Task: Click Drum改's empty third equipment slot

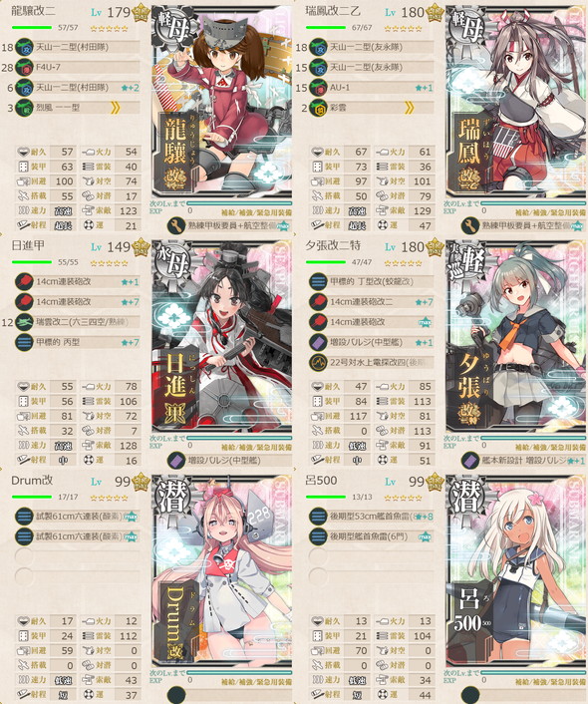Action: (x=77, y=556)
